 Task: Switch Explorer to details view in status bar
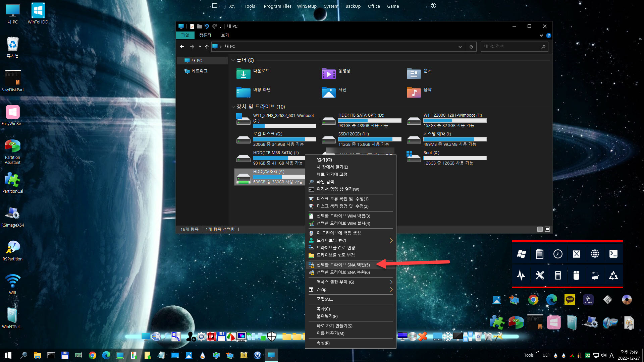540,229
